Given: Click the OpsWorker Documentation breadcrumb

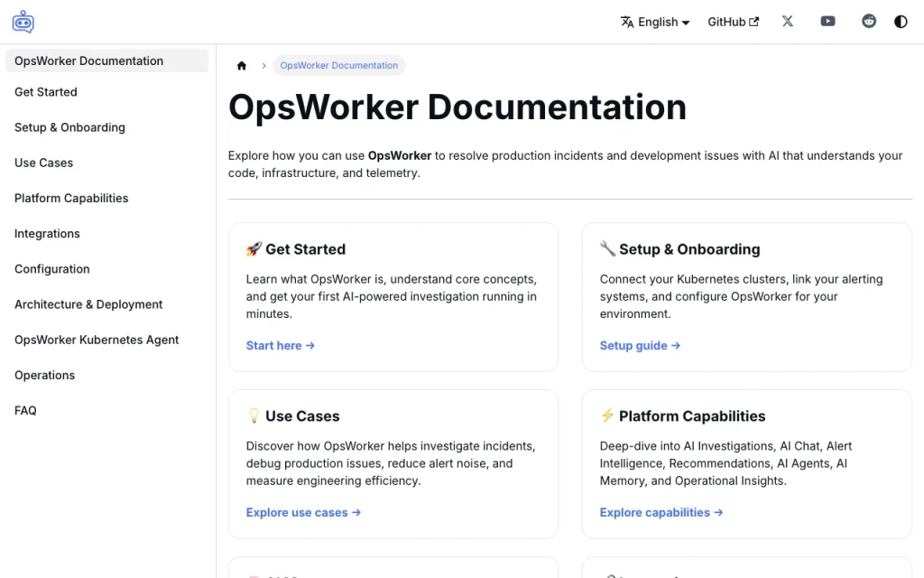Looking at the screenshot, I should tap(339, 65).
